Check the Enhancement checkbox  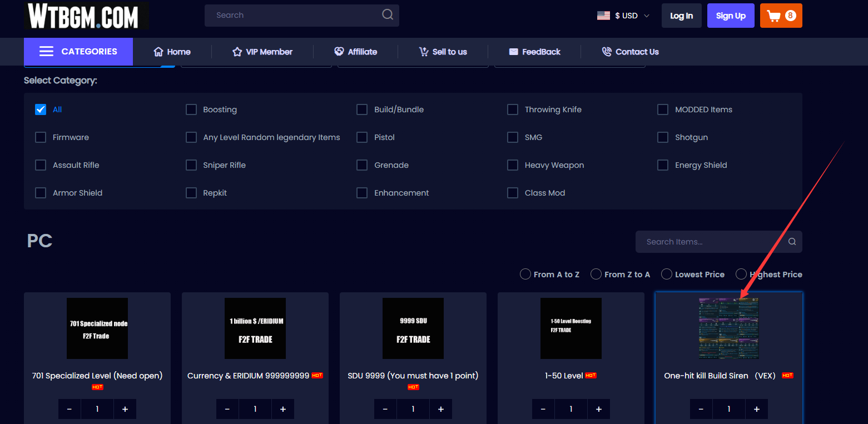[x=362, y=193]
